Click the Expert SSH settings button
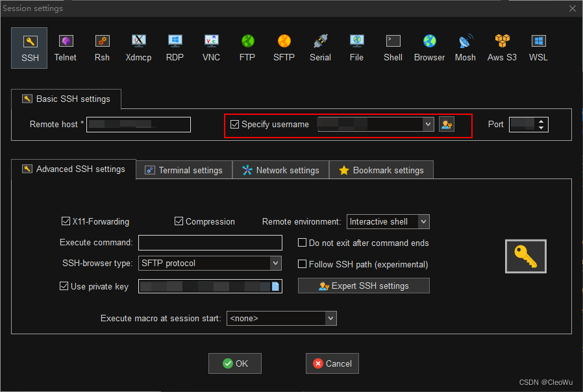The width and height of the screenshot is (583, 392). click(x=364, y=286)
